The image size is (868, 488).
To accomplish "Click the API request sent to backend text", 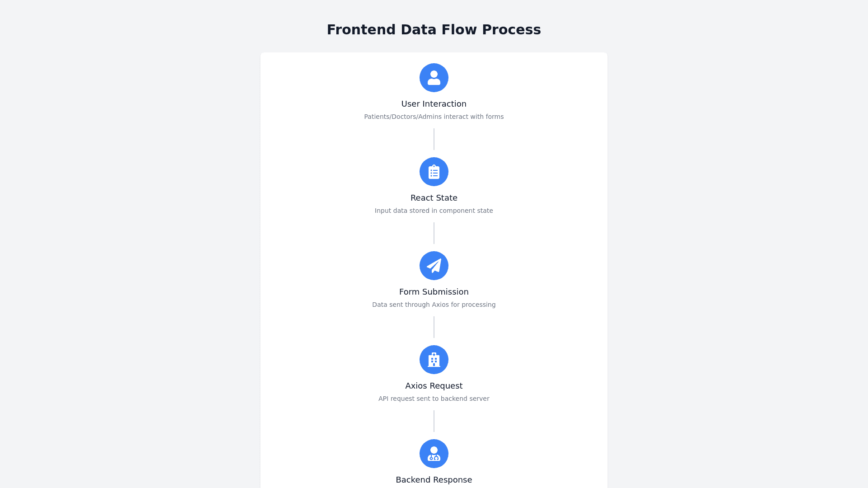I will (434, 399).
